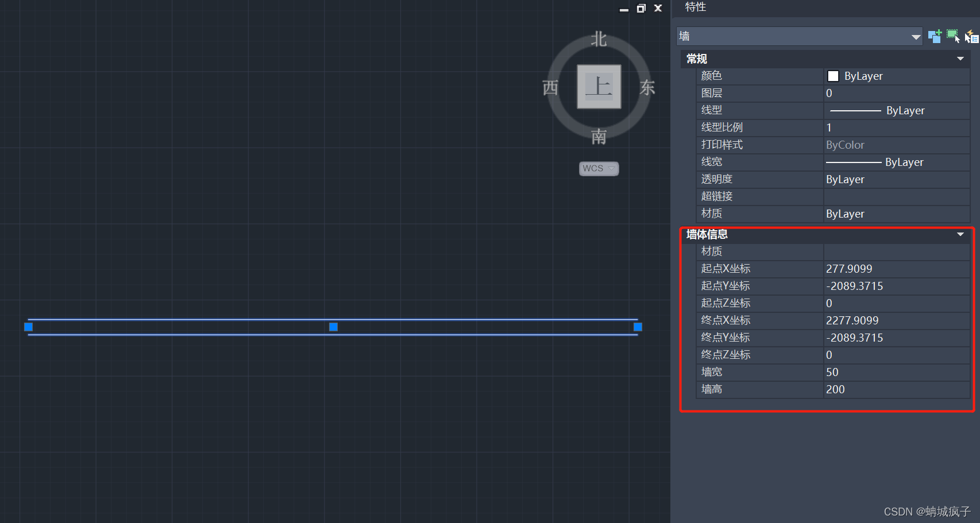
Task: Click the wall's upper edge line
Action: [333, 319]
